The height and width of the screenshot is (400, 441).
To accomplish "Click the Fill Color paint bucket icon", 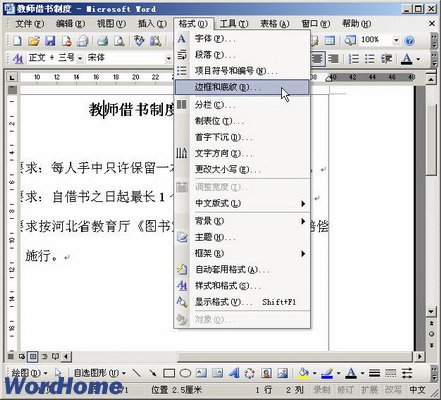I will (303, 373).
